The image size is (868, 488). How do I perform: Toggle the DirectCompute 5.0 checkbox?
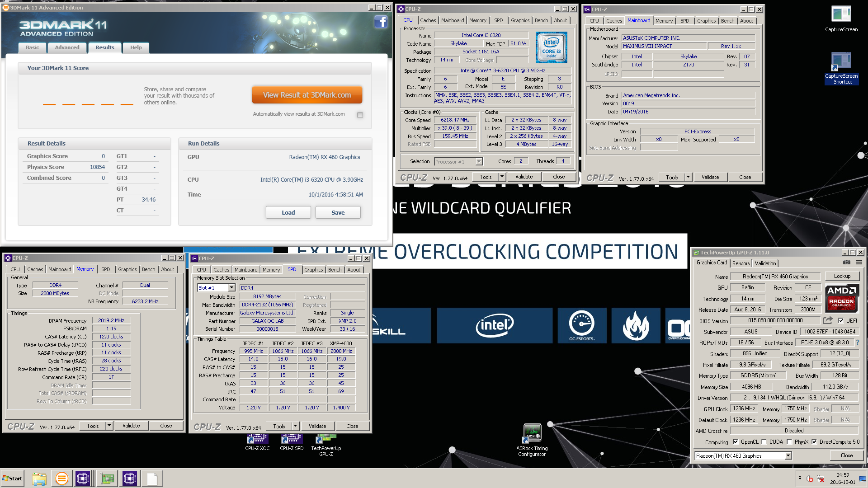pyautogui.click(x=814, y=441)
